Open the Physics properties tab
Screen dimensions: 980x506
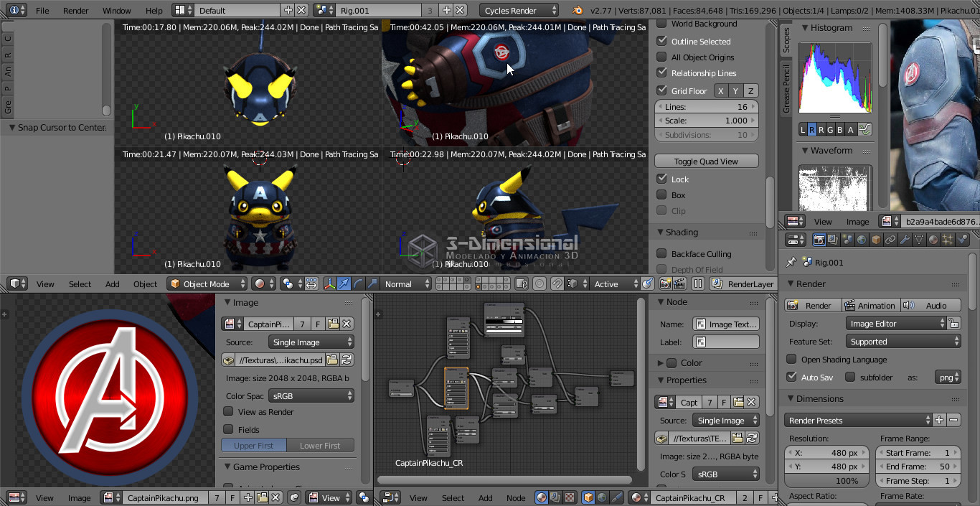962,240
